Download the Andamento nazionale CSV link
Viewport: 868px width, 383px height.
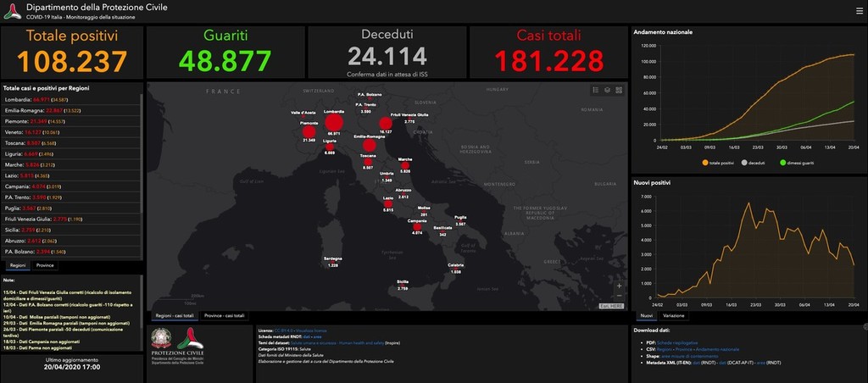point(717,349)
